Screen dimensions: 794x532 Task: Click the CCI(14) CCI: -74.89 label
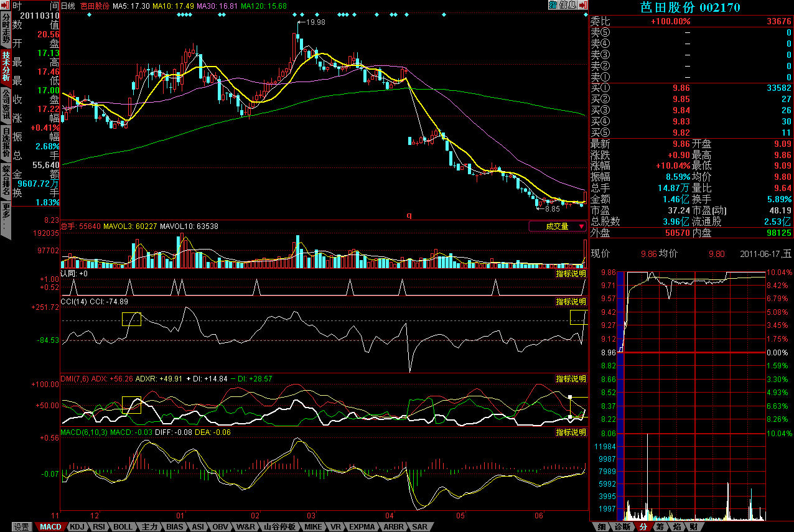point(95,301)
